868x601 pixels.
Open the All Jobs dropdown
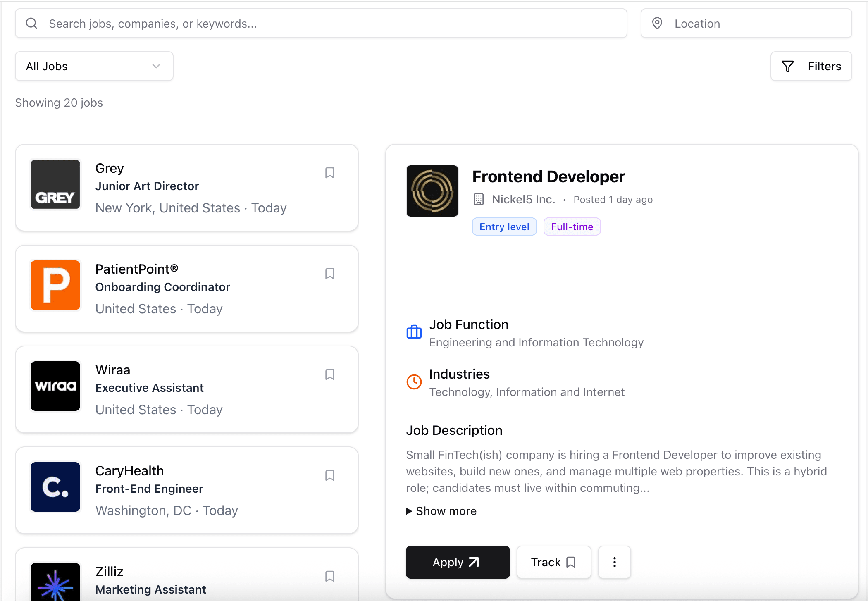click(94, 66)
